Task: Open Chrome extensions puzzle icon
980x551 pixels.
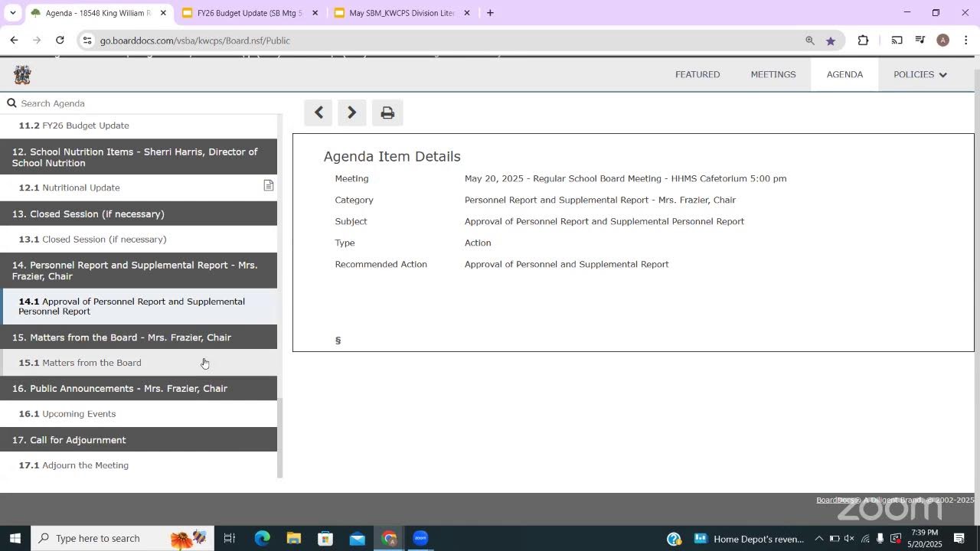Action: pos(863,41)
